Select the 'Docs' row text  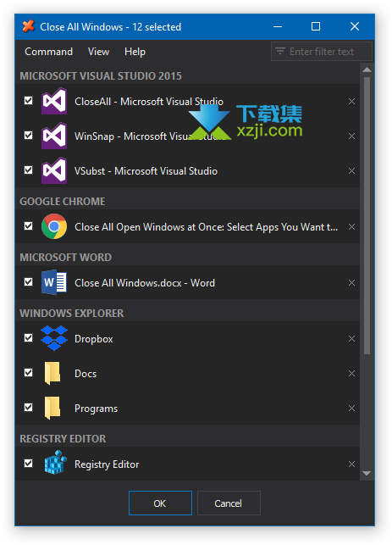tap(86, 374)
